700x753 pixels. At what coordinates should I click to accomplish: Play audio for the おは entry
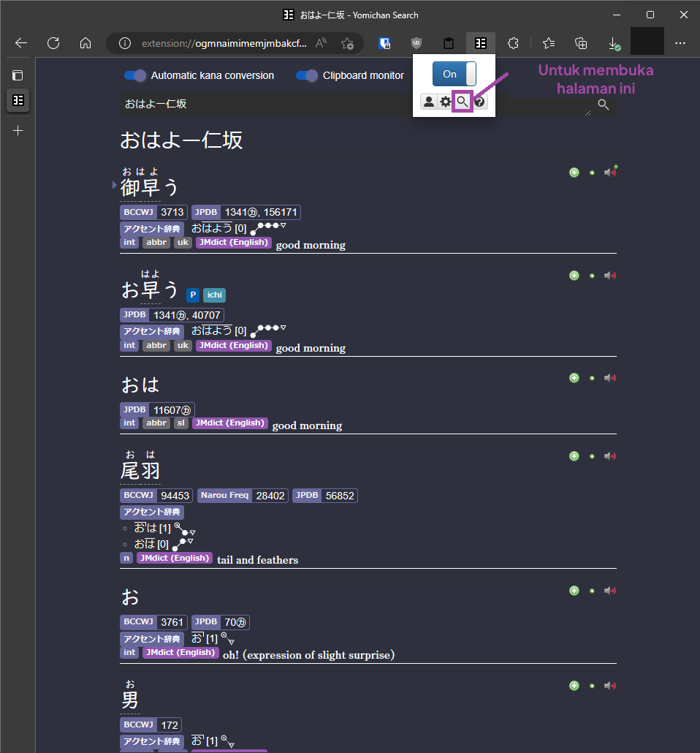click(x=609, y=378)
